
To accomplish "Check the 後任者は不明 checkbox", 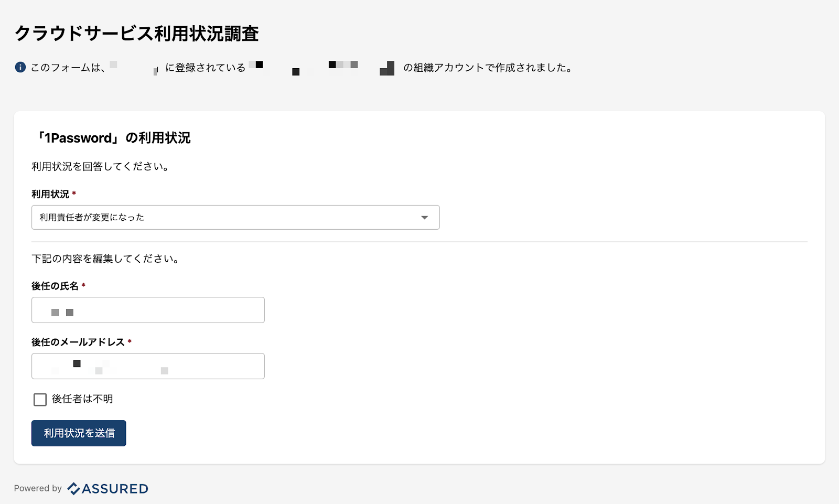I will 40,400.
